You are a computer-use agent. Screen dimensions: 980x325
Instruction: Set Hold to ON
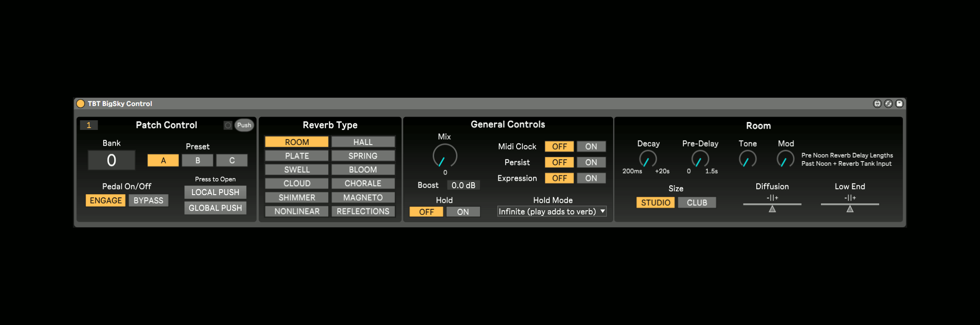coord(463,212)
